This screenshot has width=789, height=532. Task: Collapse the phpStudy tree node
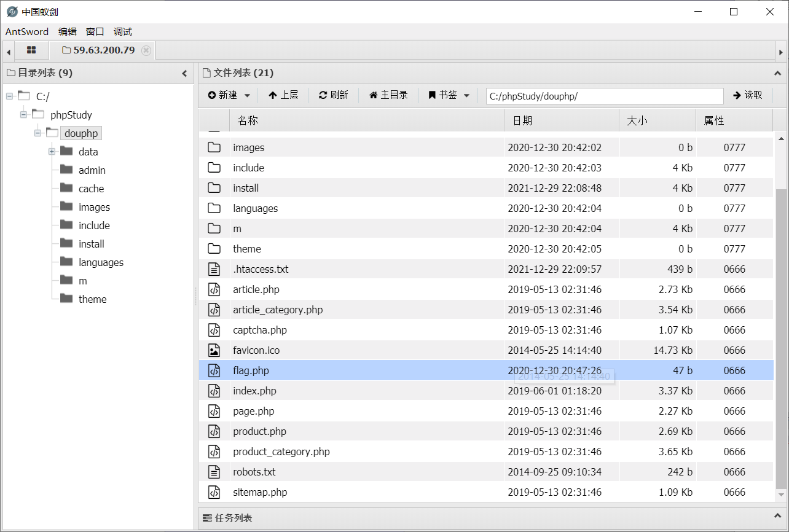(x=23, y=115)
